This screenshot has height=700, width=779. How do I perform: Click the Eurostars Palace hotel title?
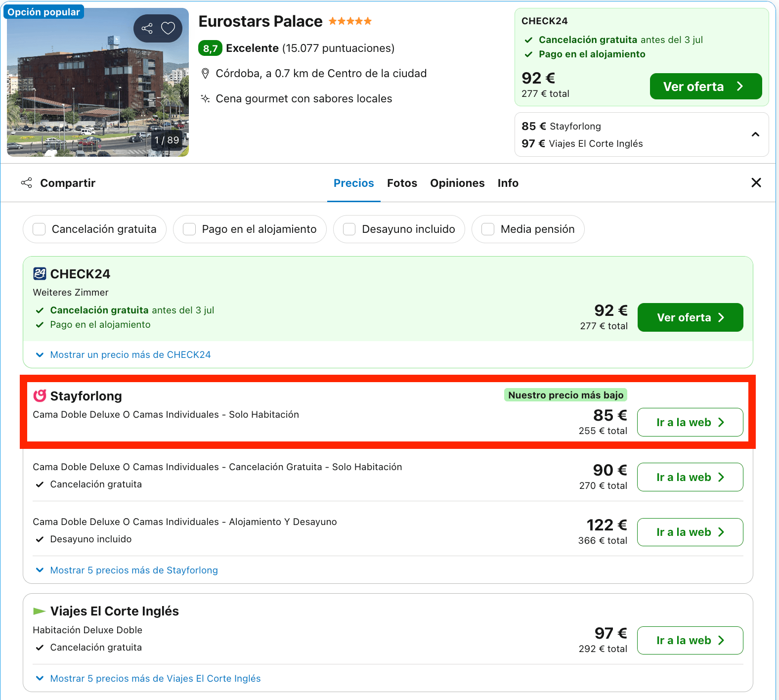pyautogui.click(x=260, y=21)
